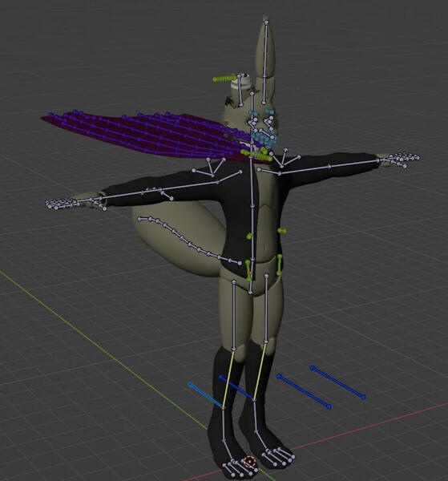Select the outermost dark blue pole bone
This screenshot has width=448, height=481.
pyautogui.click(x=337, y=382)
